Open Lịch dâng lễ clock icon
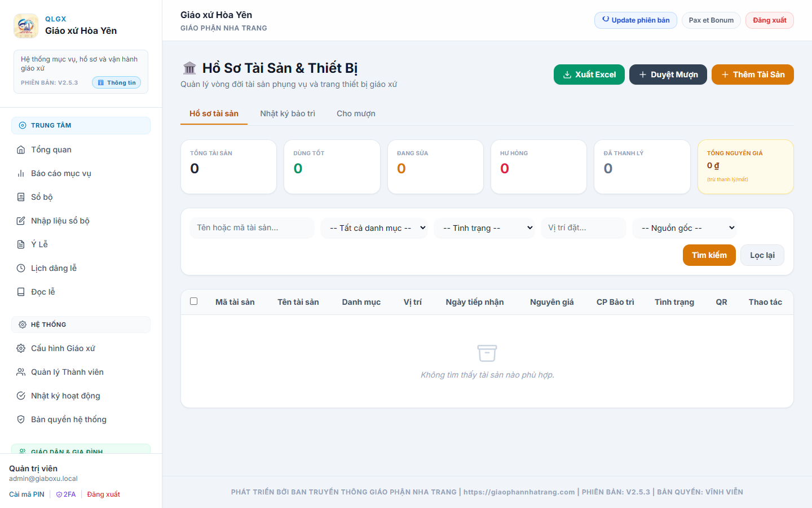This screenshot has height=508, width=812. (21, 268)
